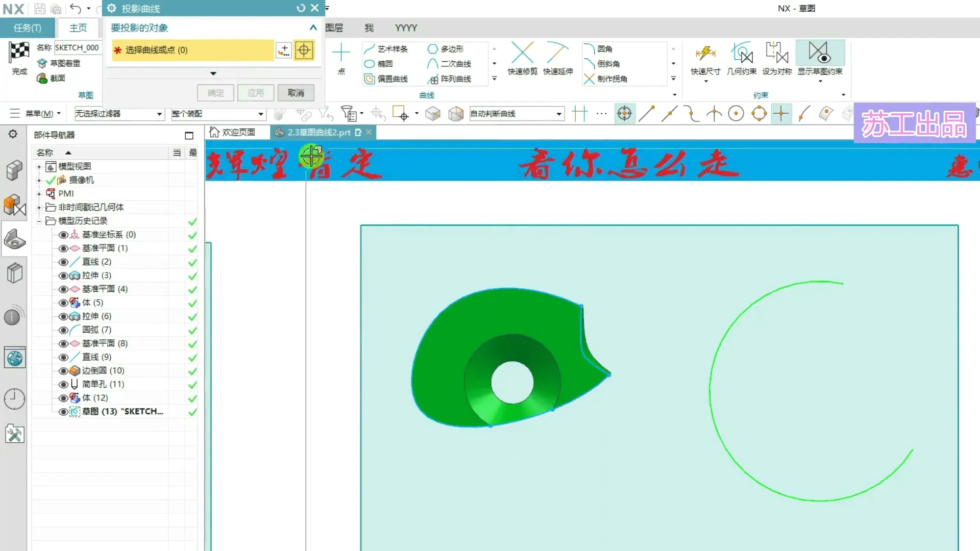Hide the 拉伸 (3) feature eye icon
Viewport: 980px width, 551px height.
tap(63, 275)
